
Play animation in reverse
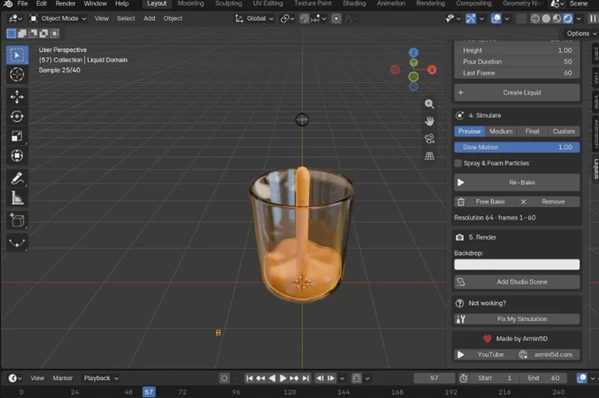coord(272,378)
